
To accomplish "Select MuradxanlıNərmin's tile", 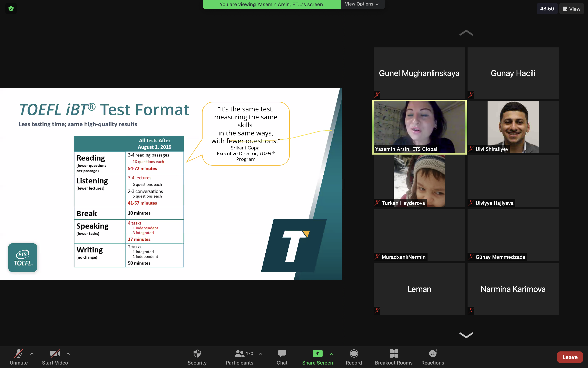I will [x=419, y=235].
